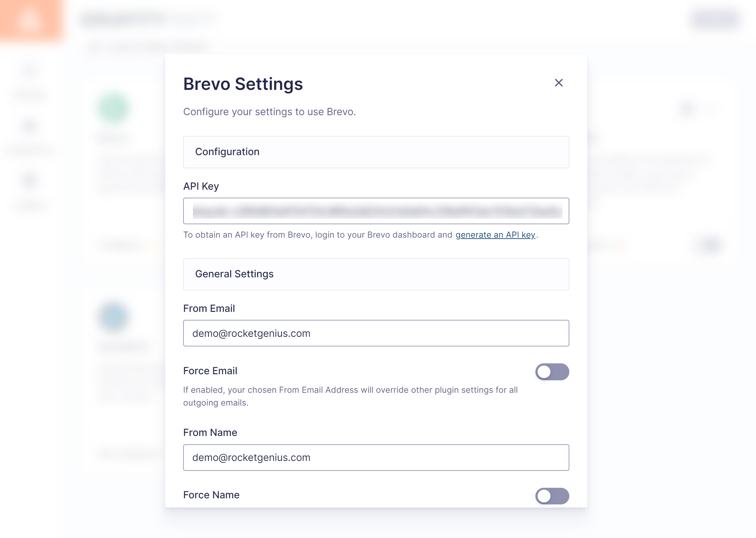Click the Force Name label text

coord(211,495)
